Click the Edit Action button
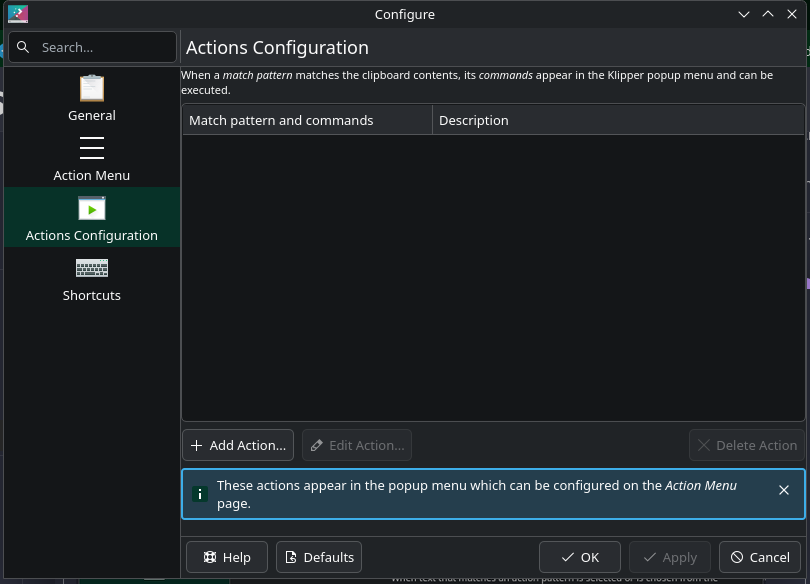810x584 pixels. pos(357,445)
